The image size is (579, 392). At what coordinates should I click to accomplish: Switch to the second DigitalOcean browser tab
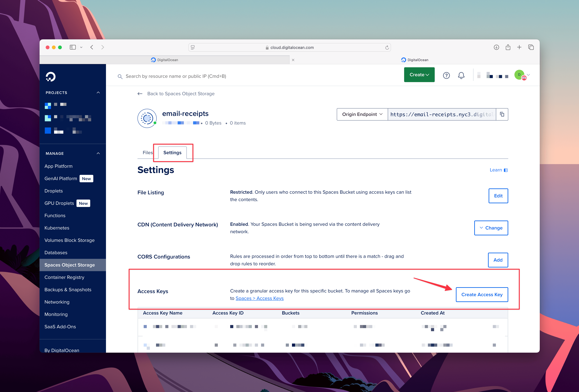coord(415,60)
